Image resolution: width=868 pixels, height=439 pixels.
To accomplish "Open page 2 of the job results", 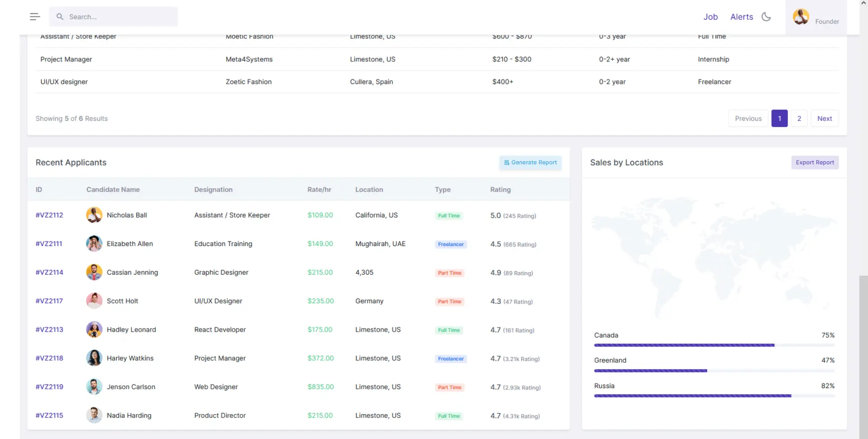I will [x=799, y=118].
